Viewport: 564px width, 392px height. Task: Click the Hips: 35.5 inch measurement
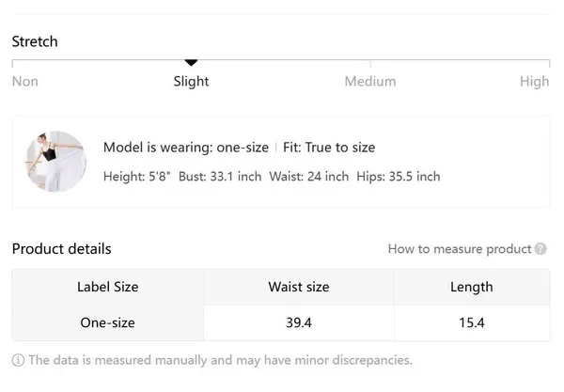coord(399,176)
